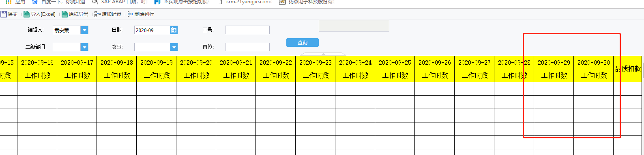Click first empty cell under 2020-09-16

pos(37,89)
